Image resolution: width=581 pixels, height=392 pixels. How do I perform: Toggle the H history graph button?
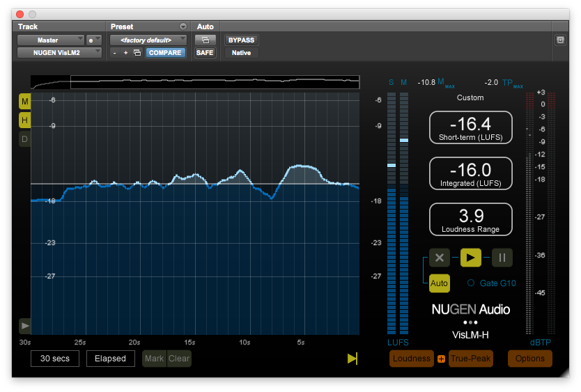25,120
